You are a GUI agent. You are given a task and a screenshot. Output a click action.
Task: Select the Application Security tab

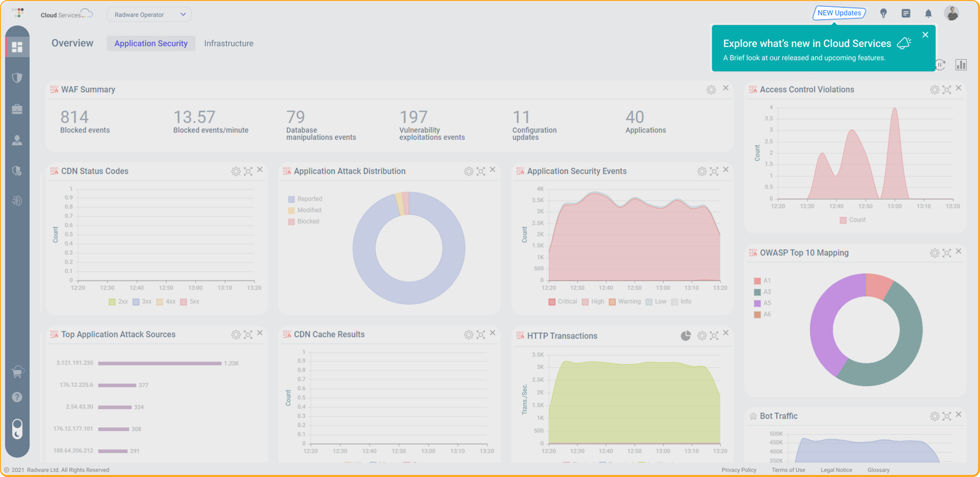[x=151, y=43]
